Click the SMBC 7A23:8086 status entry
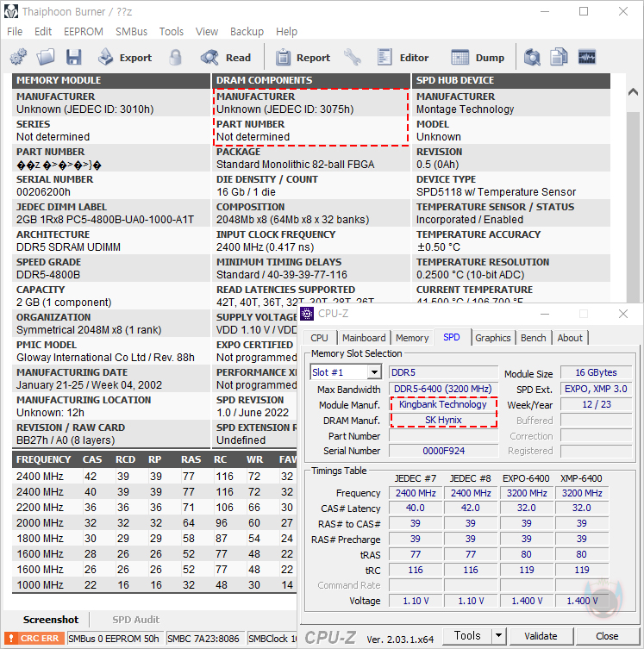The height and width of the screenshot is (649, 644). [203, 639]
